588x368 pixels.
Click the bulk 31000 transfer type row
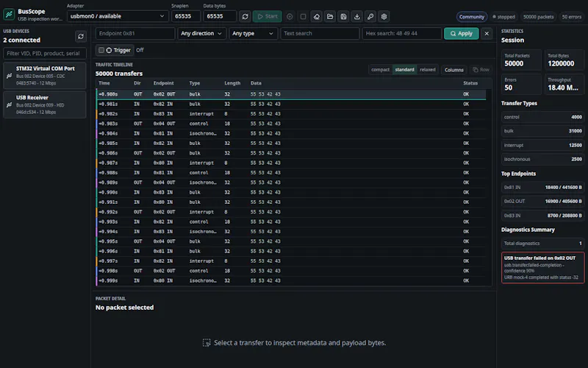542,131
